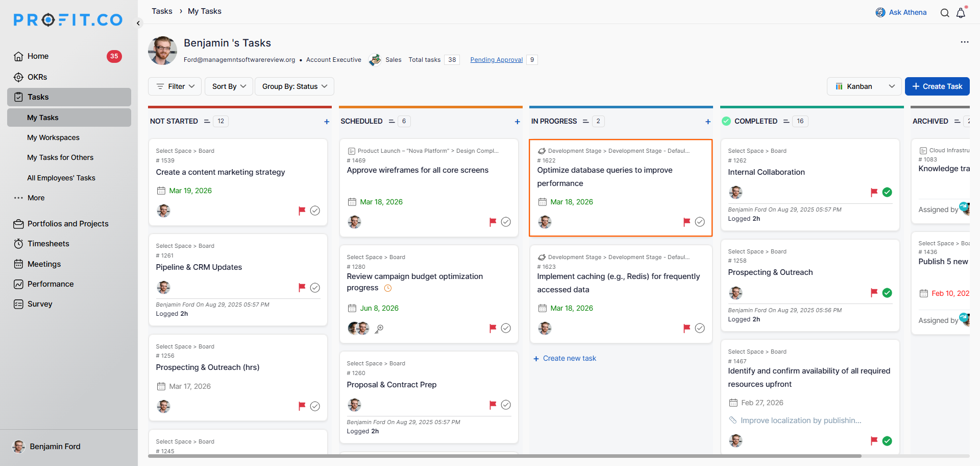Add a task to In Progress column

coord(708,122)
